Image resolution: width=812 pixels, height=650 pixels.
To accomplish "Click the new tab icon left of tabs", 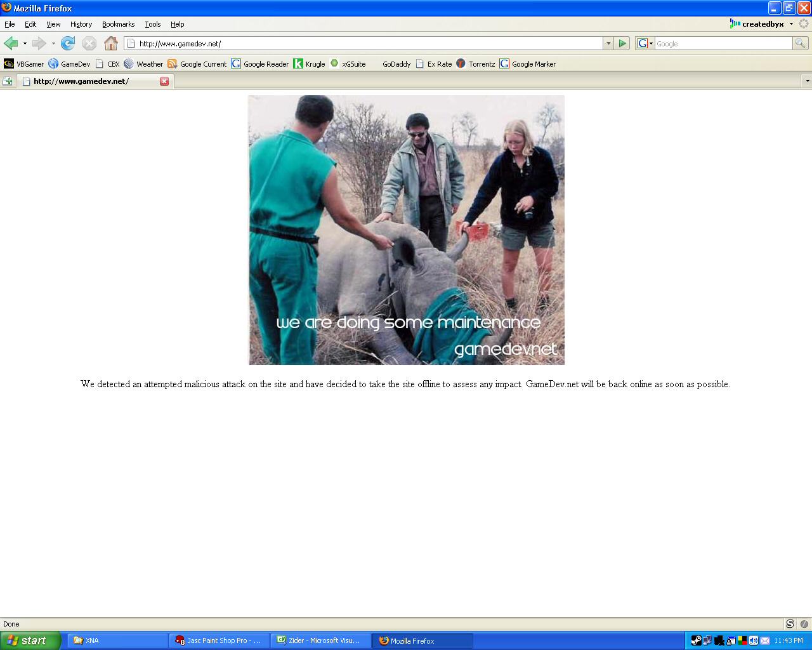I will 8,81.
